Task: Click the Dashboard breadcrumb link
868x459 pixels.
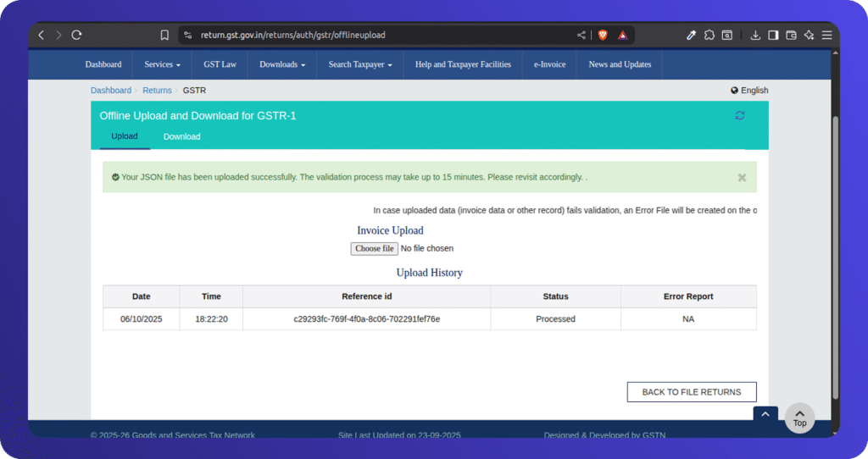Action: 111,90
